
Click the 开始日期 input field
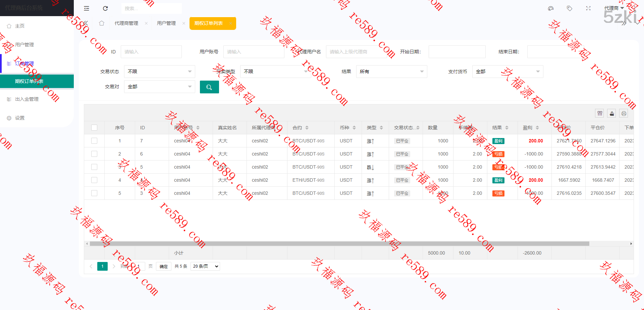(457, 52)
